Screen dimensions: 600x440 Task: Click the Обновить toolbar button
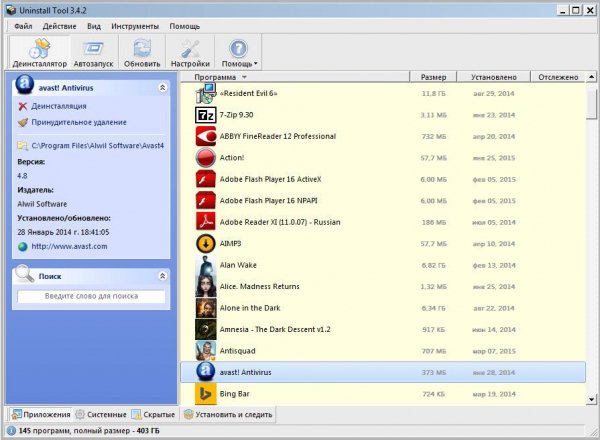(x=142, y=53)
